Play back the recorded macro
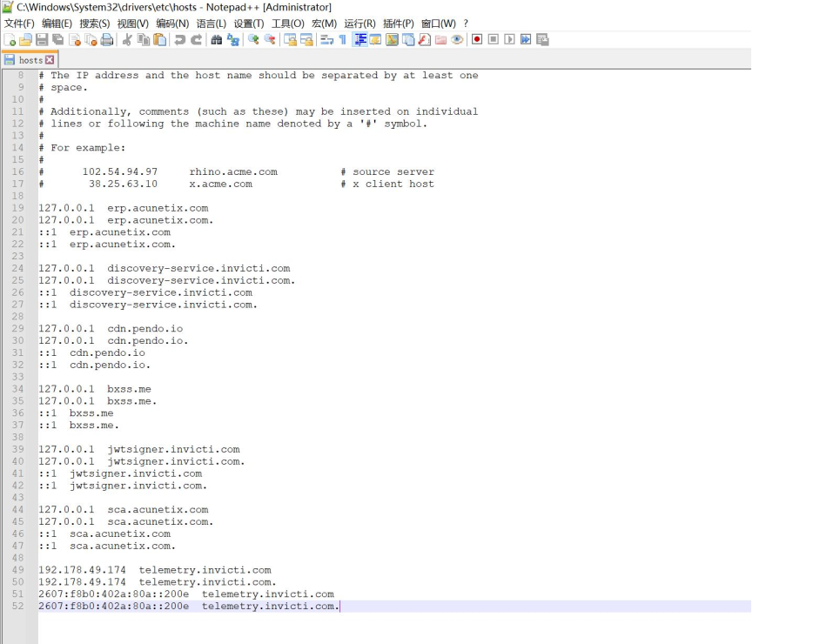The height and width of the screenshot is (644, 840). tap(509, 40)
